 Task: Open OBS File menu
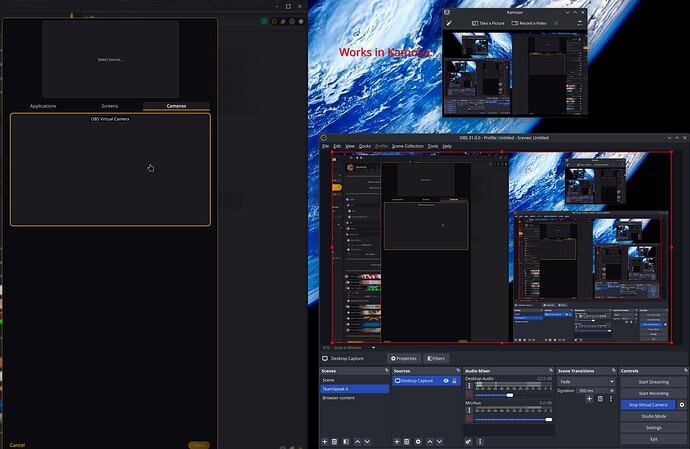(326, 146)
